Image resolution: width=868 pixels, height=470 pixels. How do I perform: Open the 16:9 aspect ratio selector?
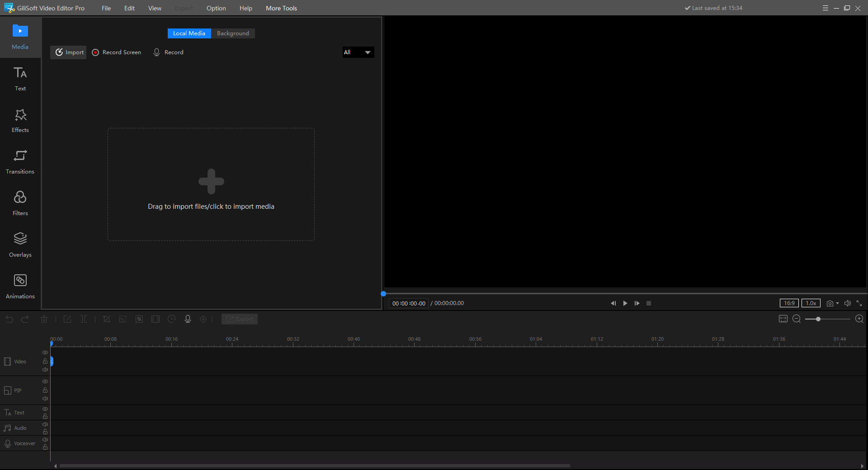tap(789, 303)
